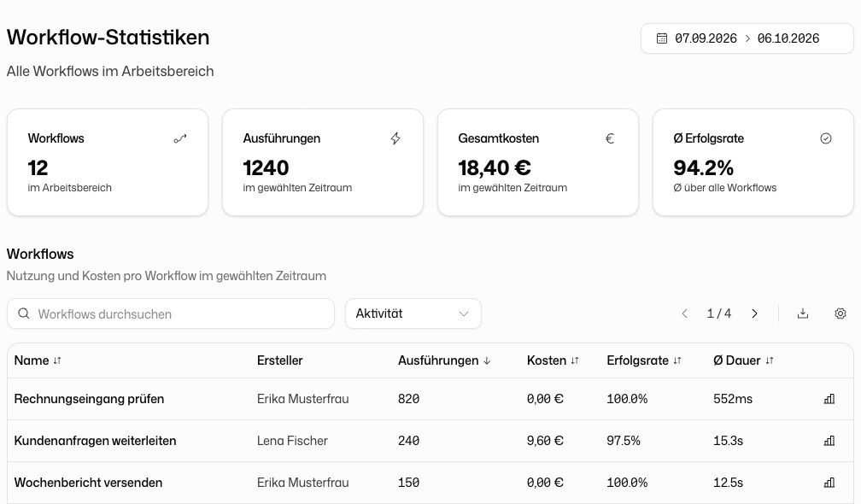The width and height of the screenshot is (861, 504).
Task: Open the Kundenanfragen weiterleiten workflow
Action: coord(95,441)
